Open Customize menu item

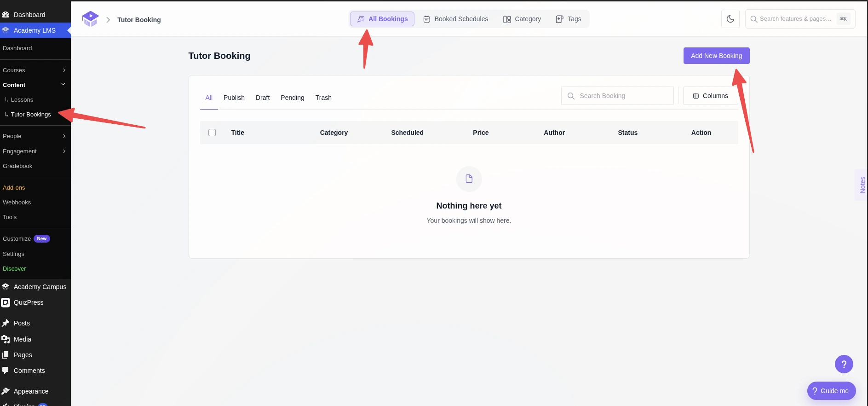tap(17, 239)
